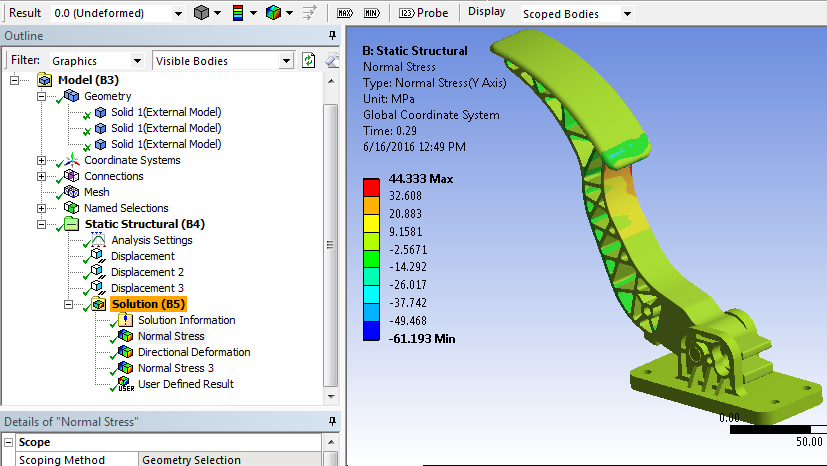Click the Solution Information icon
Viewport: 827px width, 466px height.
[x=125, y=320]
